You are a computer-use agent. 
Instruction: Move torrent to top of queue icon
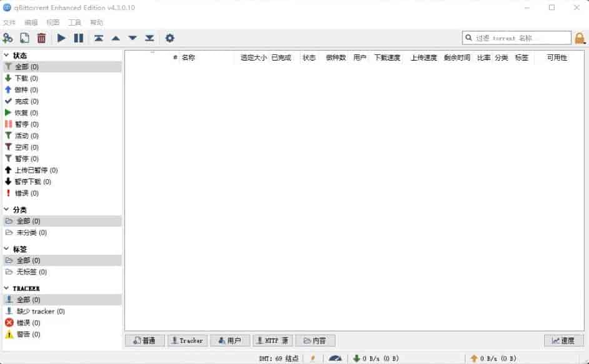99,38
